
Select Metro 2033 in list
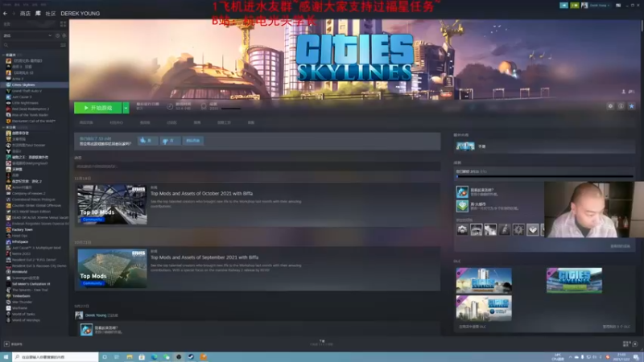[21, 253]
